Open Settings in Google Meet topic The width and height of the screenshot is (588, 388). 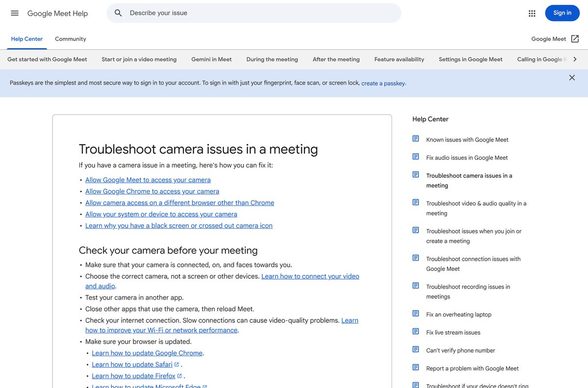[471, 59]
